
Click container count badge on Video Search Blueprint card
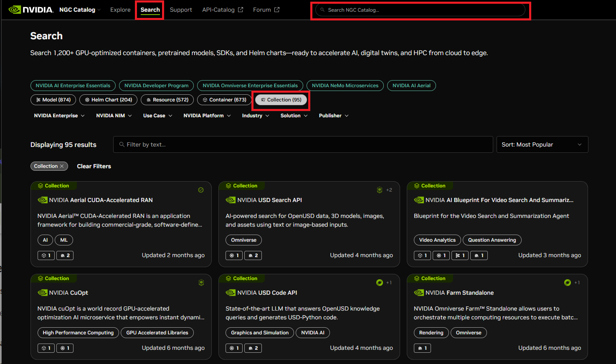422,255
